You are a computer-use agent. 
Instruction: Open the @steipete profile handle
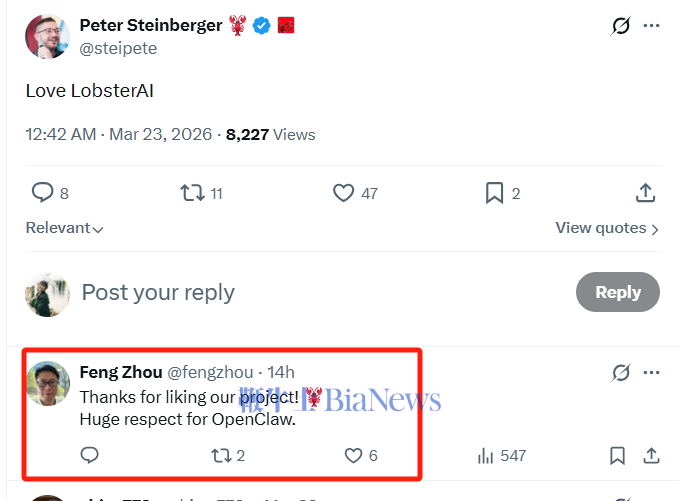118,48
